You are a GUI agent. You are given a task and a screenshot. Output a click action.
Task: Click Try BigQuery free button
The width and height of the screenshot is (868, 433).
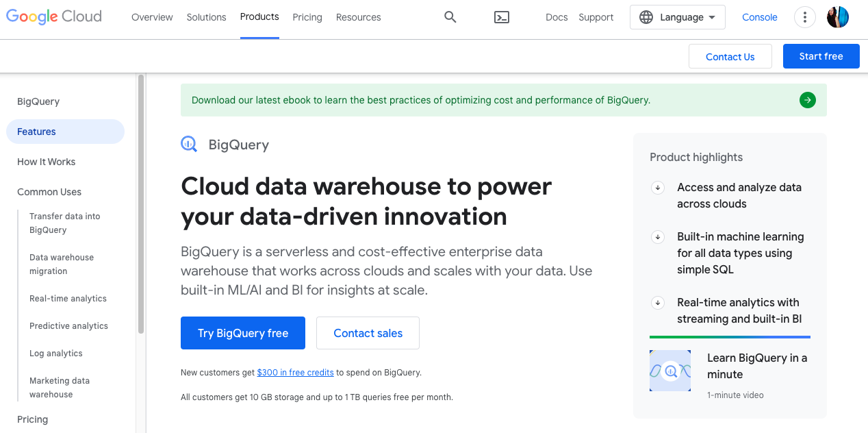[x=243, y=333]
